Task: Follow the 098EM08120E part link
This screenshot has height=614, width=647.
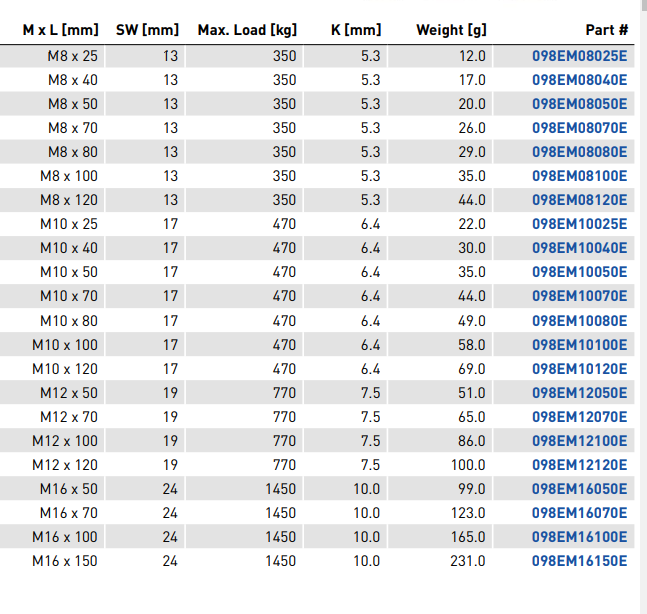Action: tap(579, 200)
